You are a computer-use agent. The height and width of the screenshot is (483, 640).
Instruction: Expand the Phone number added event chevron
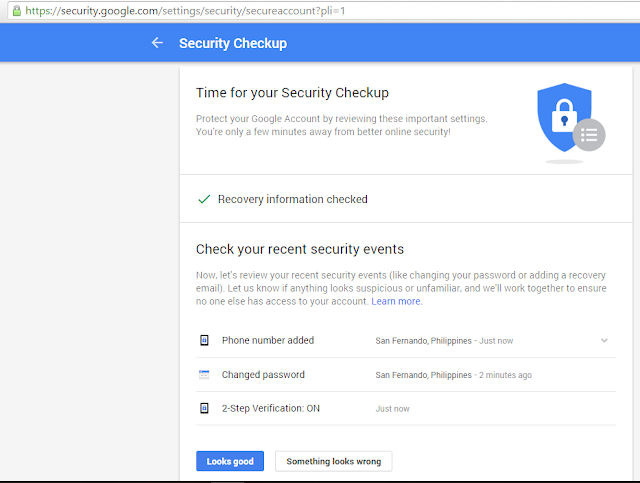(x=604, y=340)
